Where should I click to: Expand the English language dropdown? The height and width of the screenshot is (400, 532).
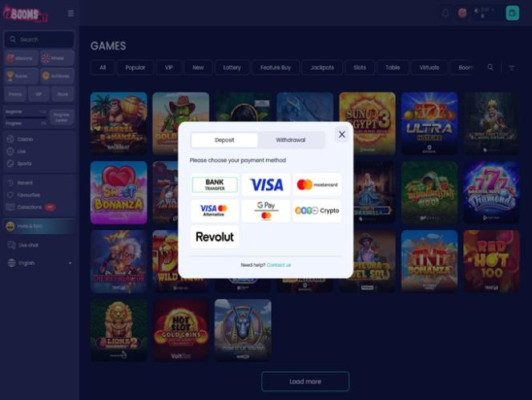coord(40,263)
